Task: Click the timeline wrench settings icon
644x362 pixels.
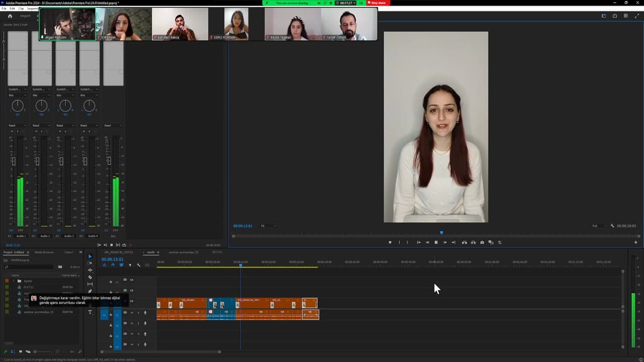Action: [x=138, y=265]
